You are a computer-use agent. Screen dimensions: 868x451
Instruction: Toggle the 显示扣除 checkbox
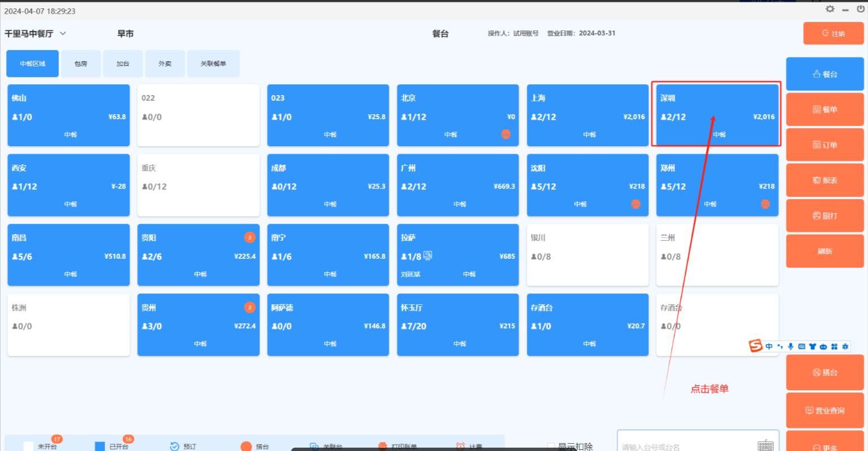point(551,447)
